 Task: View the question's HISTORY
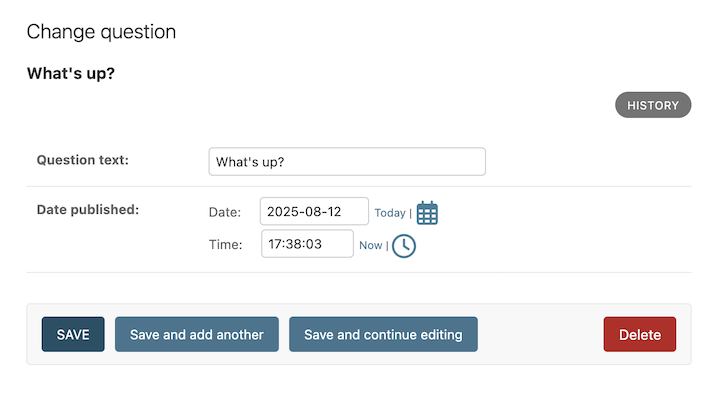[653, 105]
